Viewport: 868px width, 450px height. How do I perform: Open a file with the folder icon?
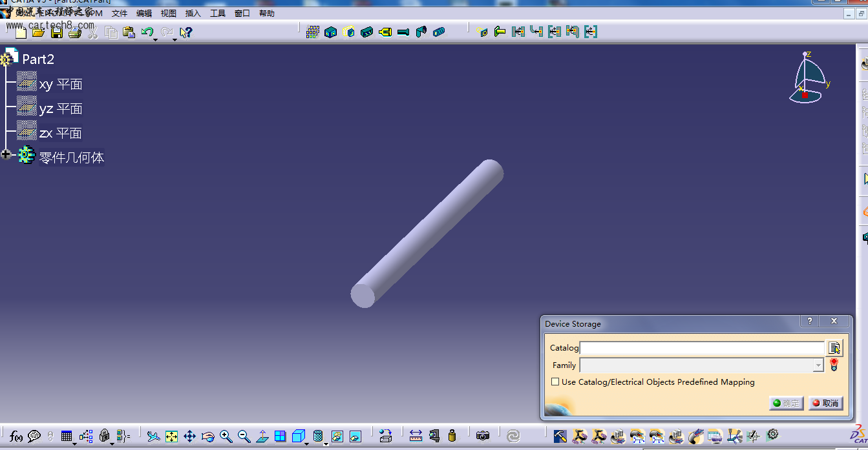click(38, 32)
